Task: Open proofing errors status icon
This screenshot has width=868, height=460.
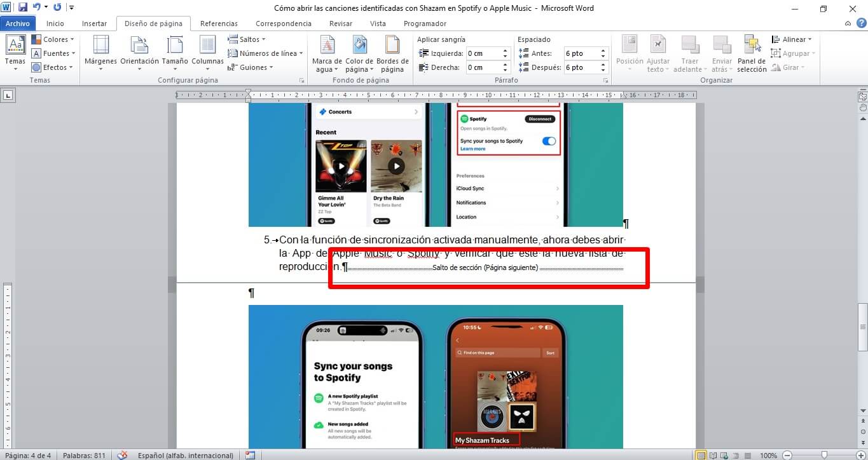Action: (122, 456)
